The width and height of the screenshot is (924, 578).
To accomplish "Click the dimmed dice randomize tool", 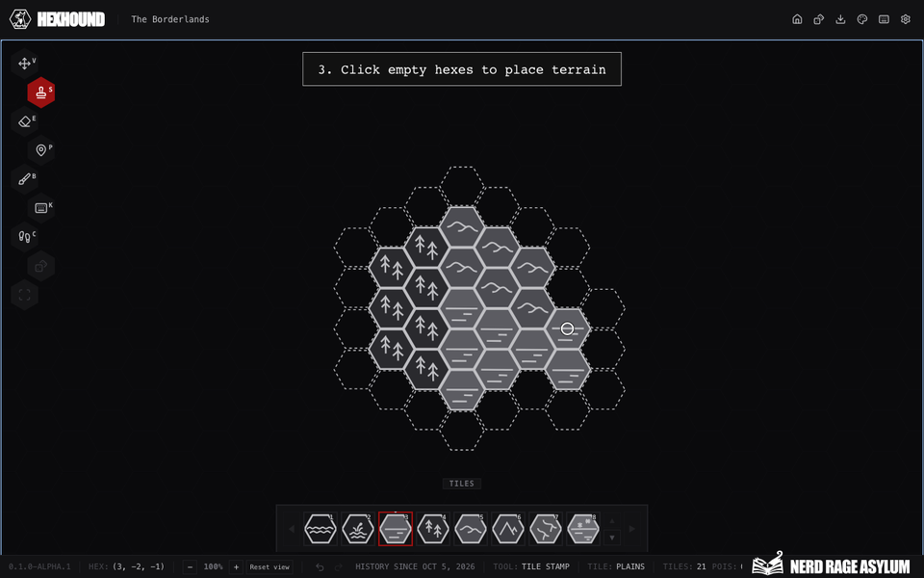I will point(41,266).
